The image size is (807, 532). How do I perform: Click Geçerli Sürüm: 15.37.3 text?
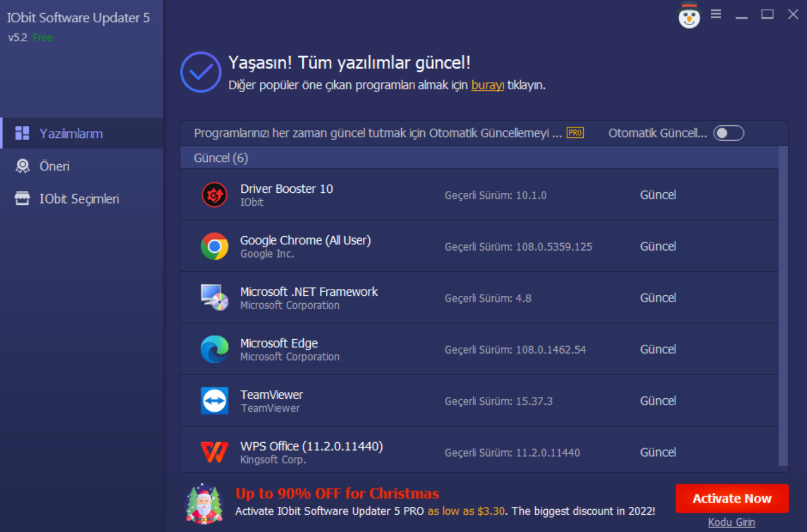pyautogui.click(x=499, y=401)
